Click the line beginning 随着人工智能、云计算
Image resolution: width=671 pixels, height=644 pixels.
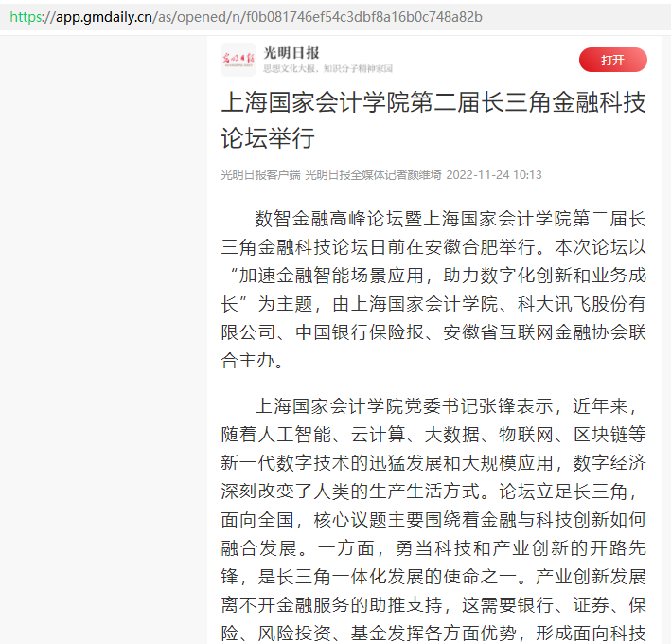point(433,435)
